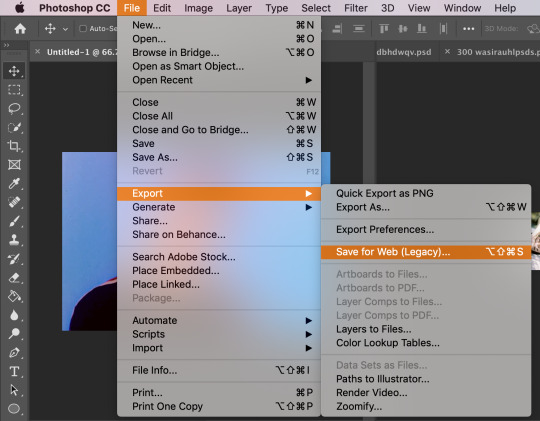
Task: Close the 300 wasirauhlpsds tab
Action: 447,52
